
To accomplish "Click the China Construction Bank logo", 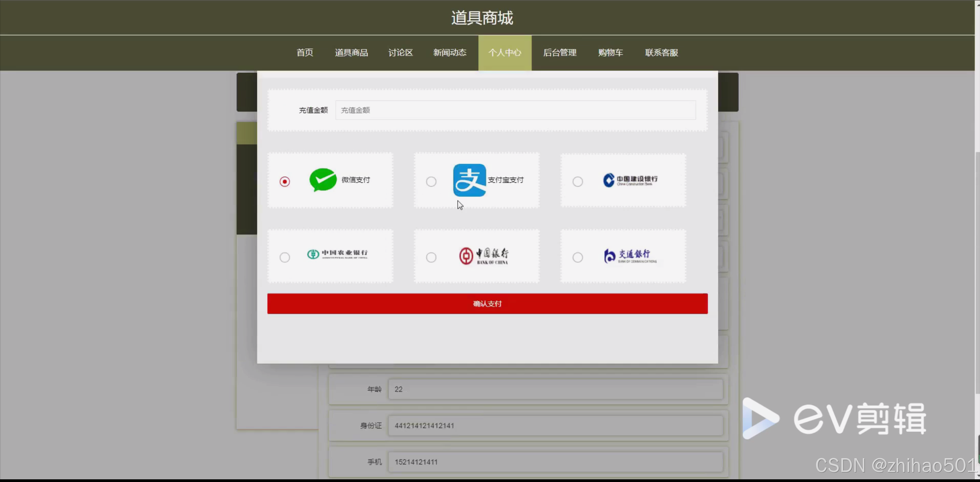I will tap(630, 180).
